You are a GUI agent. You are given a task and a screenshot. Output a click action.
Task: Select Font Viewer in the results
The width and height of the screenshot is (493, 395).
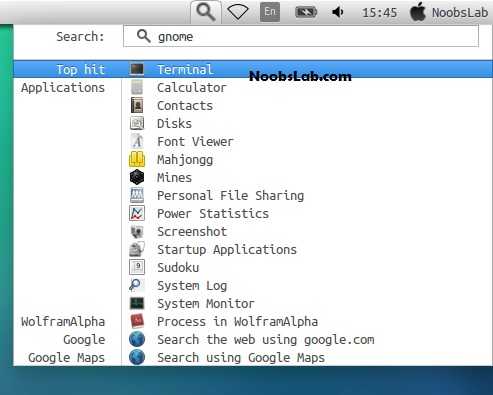pyautogui.click(x=195, y=142)
